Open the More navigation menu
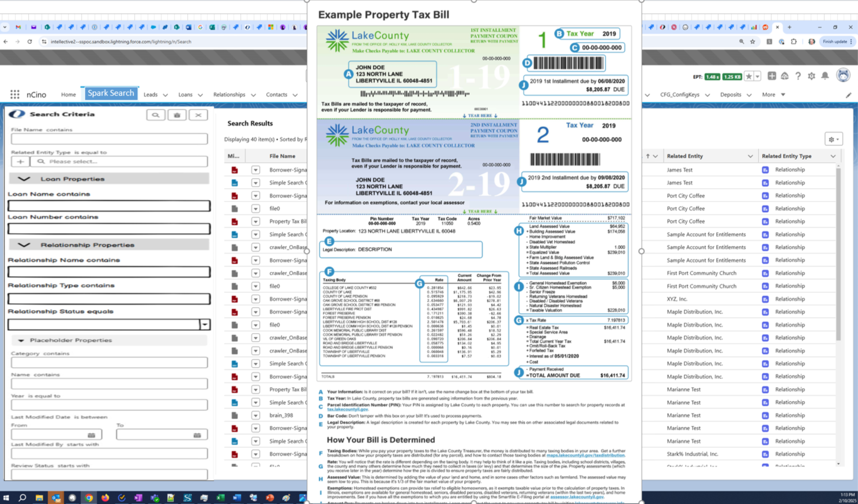 [x=773, y=95]
